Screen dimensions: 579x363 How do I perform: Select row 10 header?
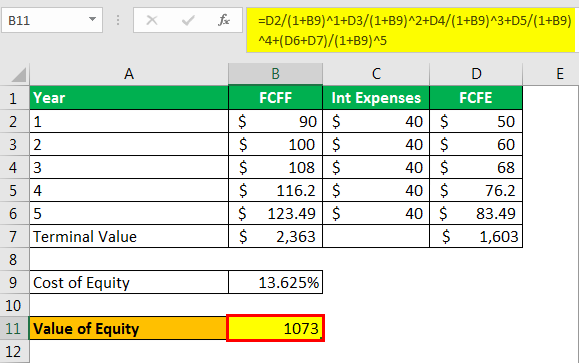[13, 305]
